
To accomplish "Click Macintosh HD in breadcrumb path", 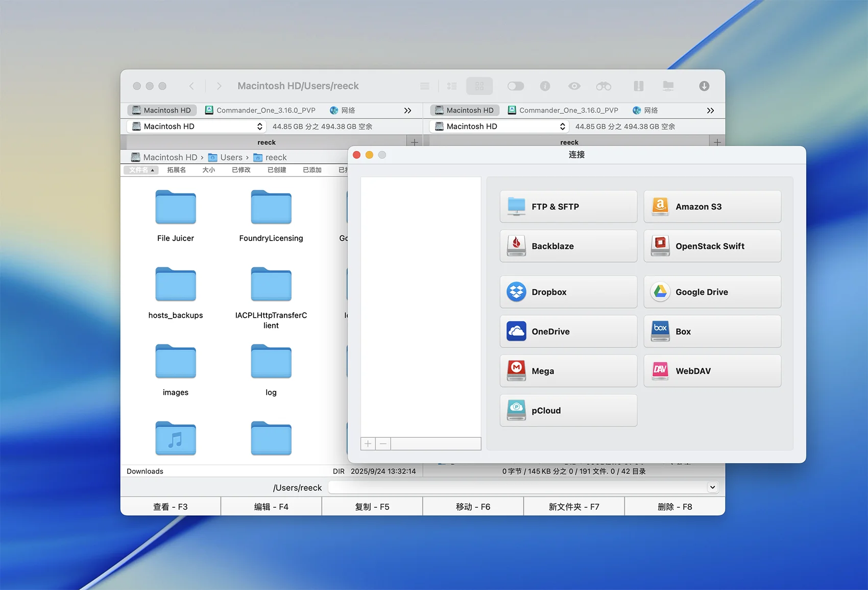I will (x=164, y=157).
